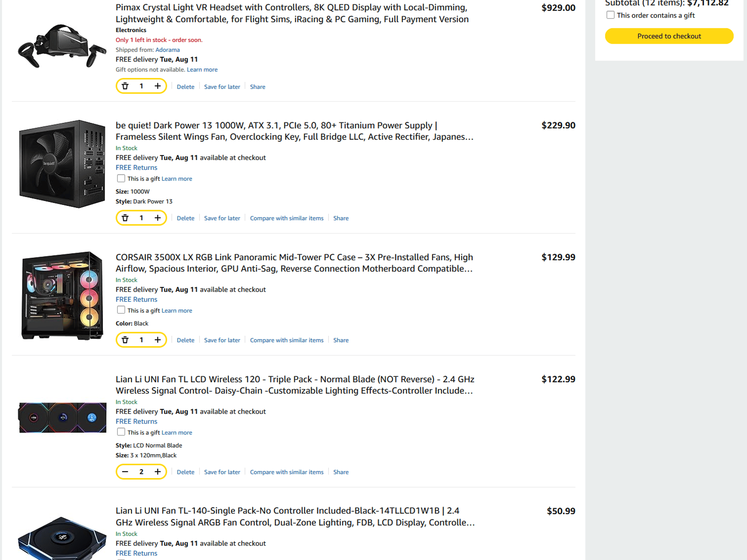Select the $122.99 Lian Li price
This screenshot has width=747, height=560.
[558, 380]
